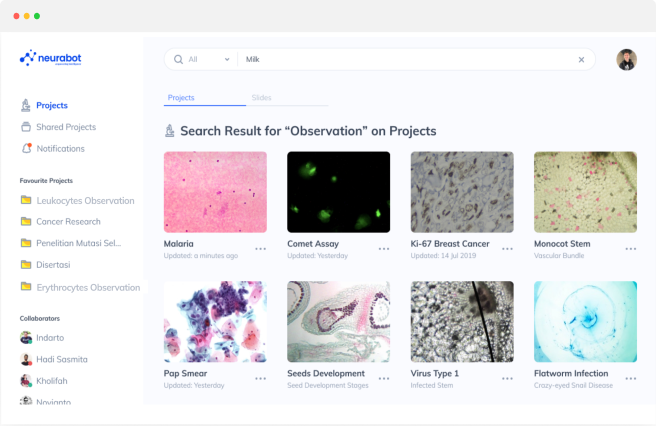Clear the search with the X icon
656x426 pixels.
point(581,59)
